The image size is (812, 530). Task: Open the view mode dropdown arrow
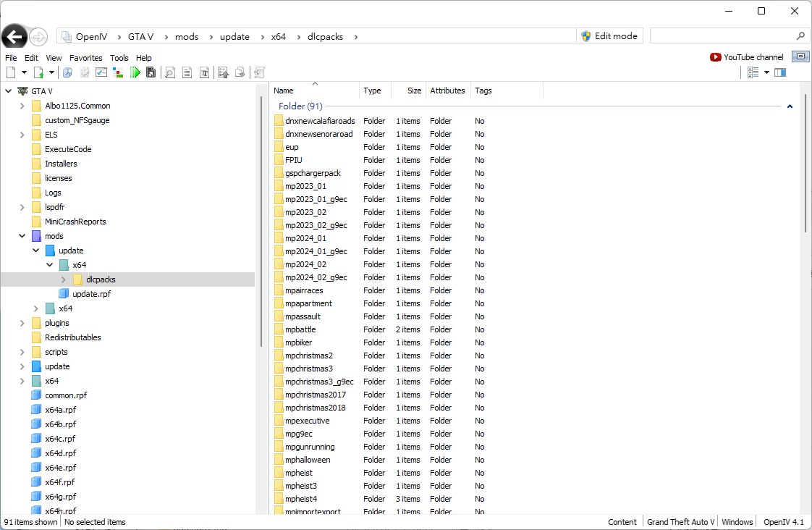click(766, 72)
